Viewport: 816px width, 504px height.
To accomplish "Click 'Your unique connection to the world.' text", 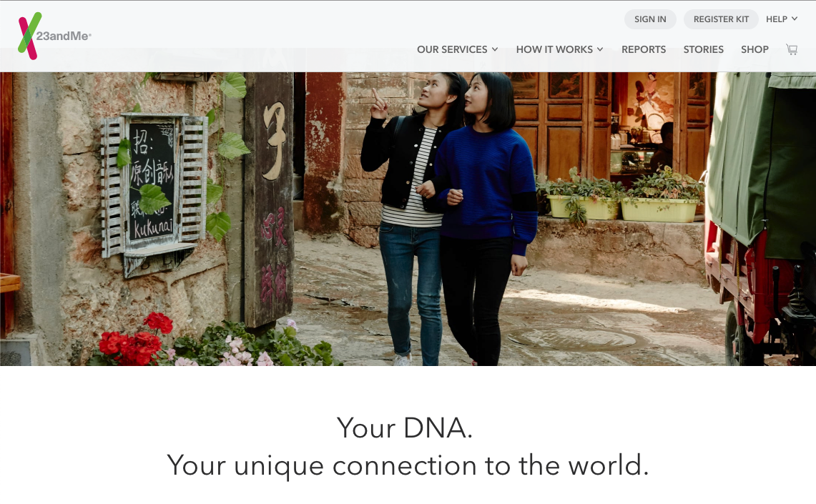I will pos(408,465).
